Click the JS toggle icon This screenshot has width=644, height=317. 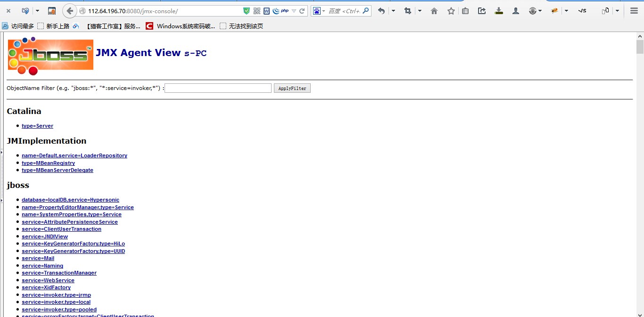pyautogui.click(x=582, y=11)
